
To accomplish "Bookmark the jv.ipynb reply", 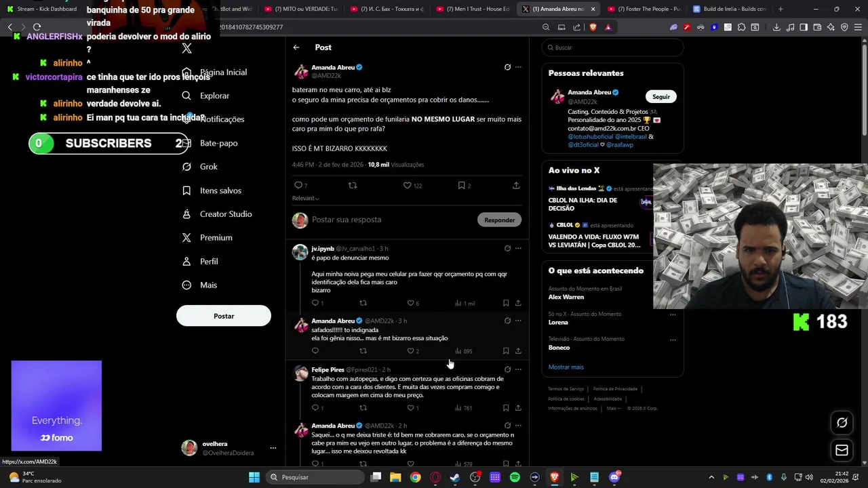I will [506, 303].
